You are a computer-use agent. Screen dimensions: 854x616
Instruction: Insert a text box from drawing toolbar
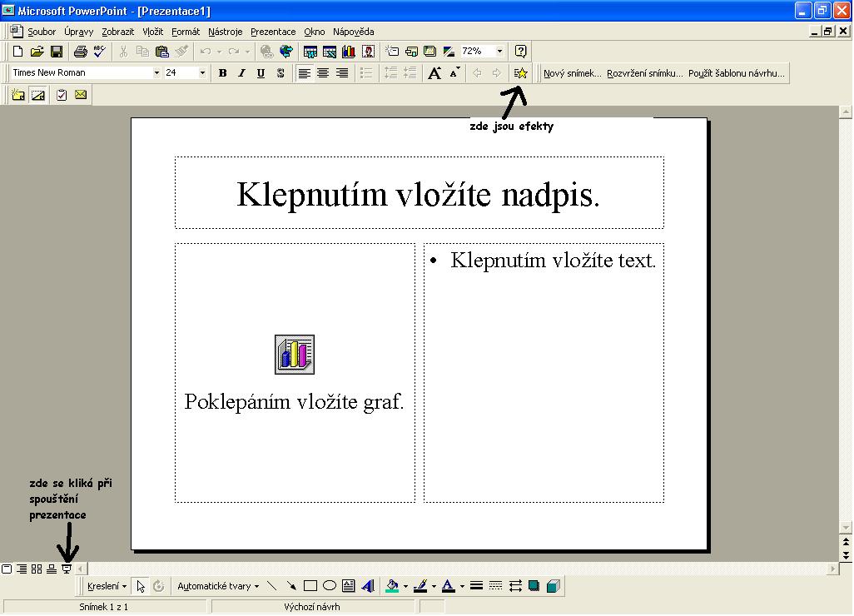point(349,586)
